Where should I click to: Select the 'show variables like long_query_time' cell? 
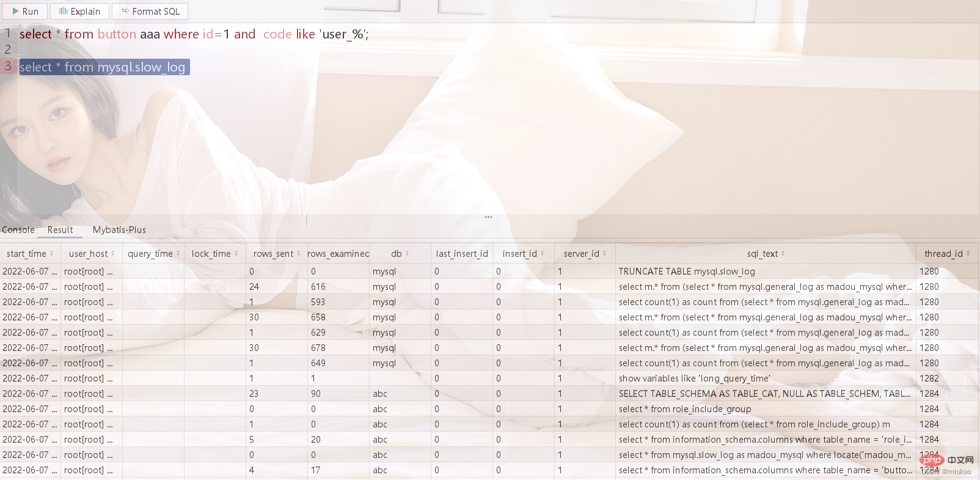click(x=694, y=378)
